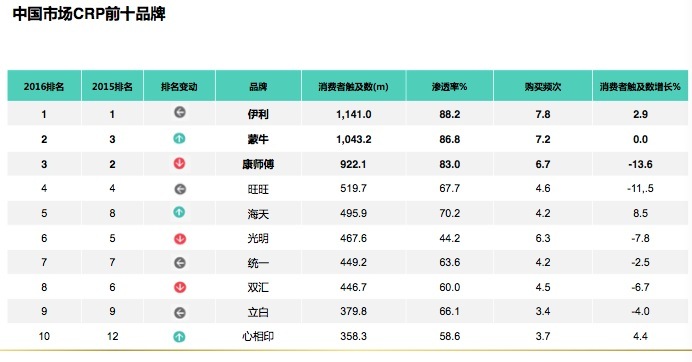Click the red down arrow for 康师傅
The height and width of the screenshot is (362, 692).
click(x=179, y=163)
